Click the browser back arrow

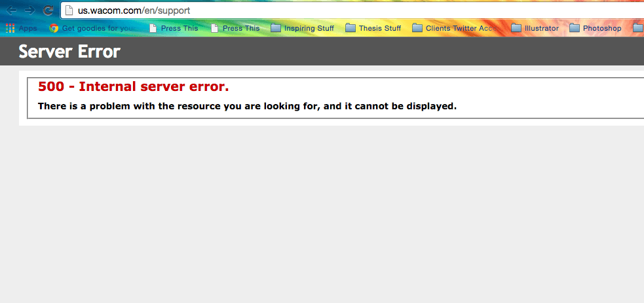[12, 10]
